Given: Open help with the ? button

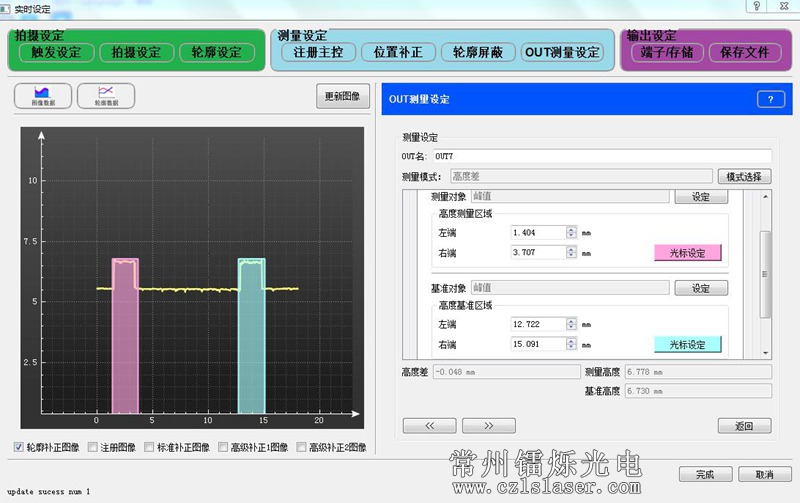Looking at the screenshot, I should tap(770, 99).
